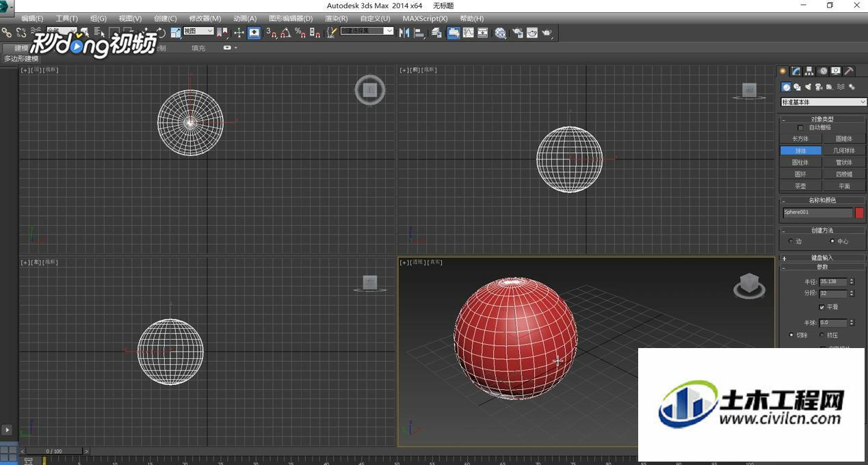Open the Material Editor icon
Image resolution: width=868 pixels, height=465 pixels.
click(x=500, y=32)
